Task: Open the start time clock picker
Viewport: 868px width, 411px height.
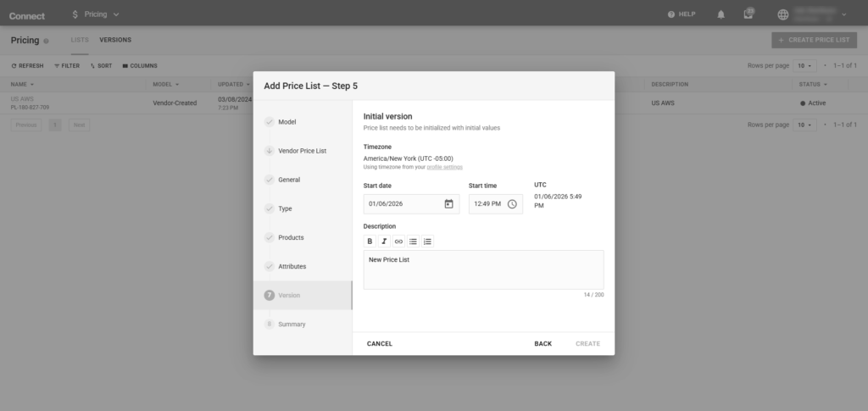Action: click(x=512, y=203)
